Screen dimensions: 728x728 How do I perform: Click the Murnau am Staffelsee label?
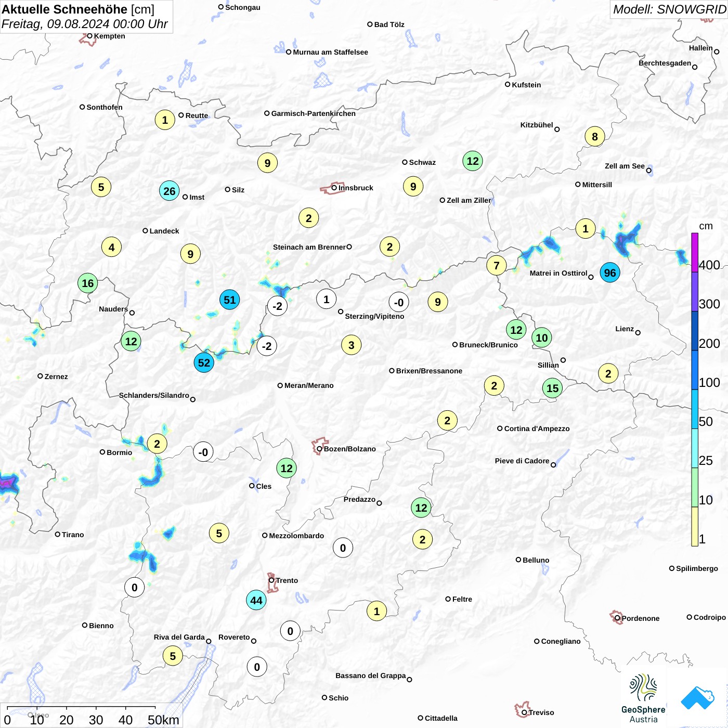click(330, 52)
